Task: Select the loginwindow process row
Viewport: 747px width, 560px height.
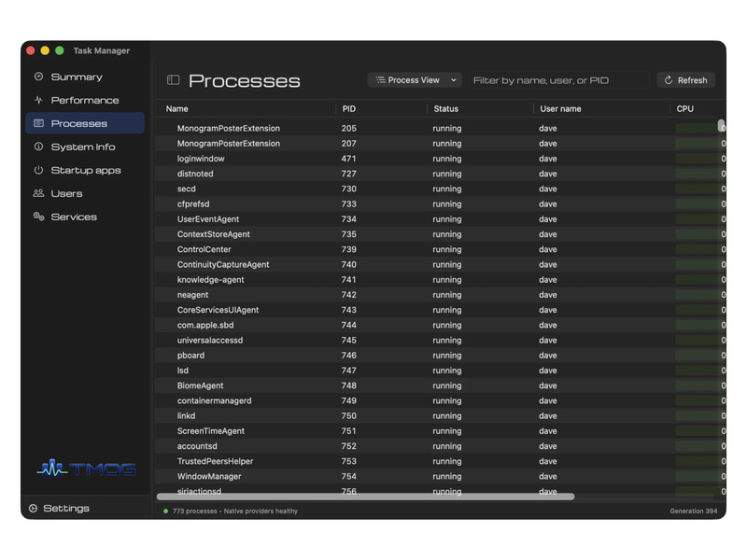Action: click(440, 159)
